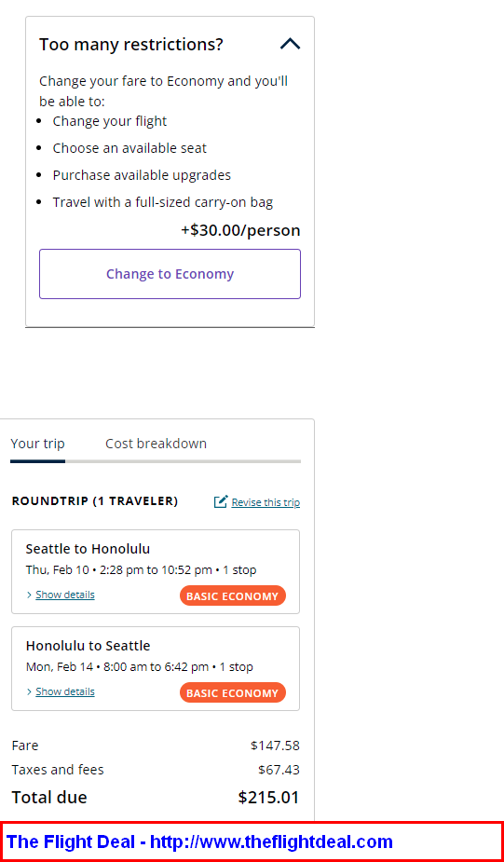This screenshot has height=862, width=504.
Task: Click the Change to Economy button
Action: [170, 274]
